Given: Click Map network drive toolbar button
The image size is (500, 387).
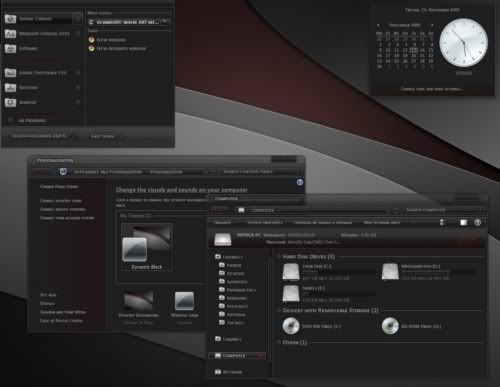Looking at the screenshot, I should pyautogui.click(x=382, y=222).
